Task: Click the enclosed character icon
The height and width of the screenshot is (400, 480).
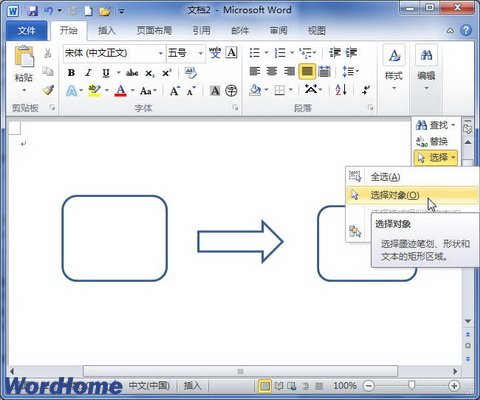Action: [231, 90]
